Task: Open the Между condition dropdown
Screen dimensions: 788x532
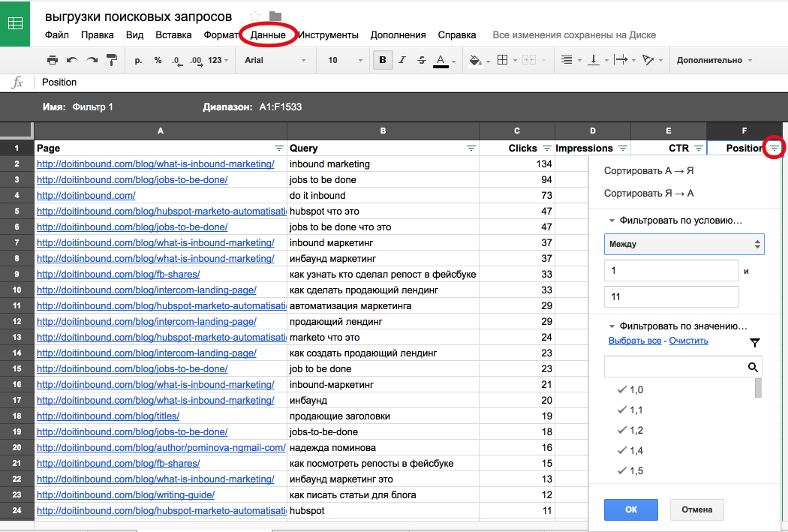Action: [684, 244]
